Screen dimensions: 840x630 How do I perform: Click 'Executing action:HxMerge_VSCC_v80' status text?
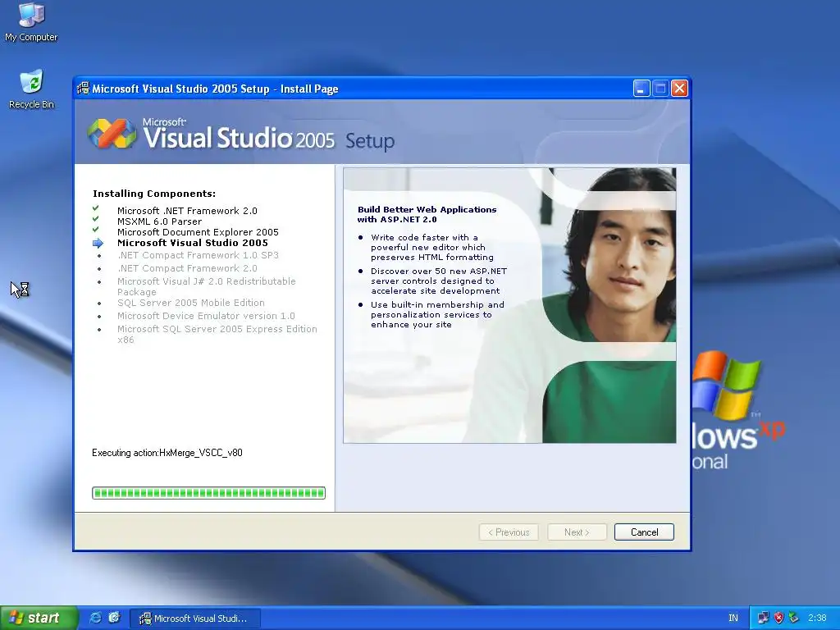click(x=167, y=453)
